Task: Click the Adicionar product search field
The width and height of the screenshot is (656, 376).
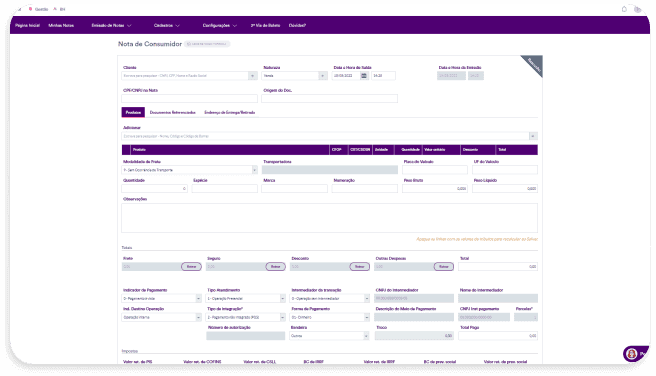Action: tap(325, 136)
